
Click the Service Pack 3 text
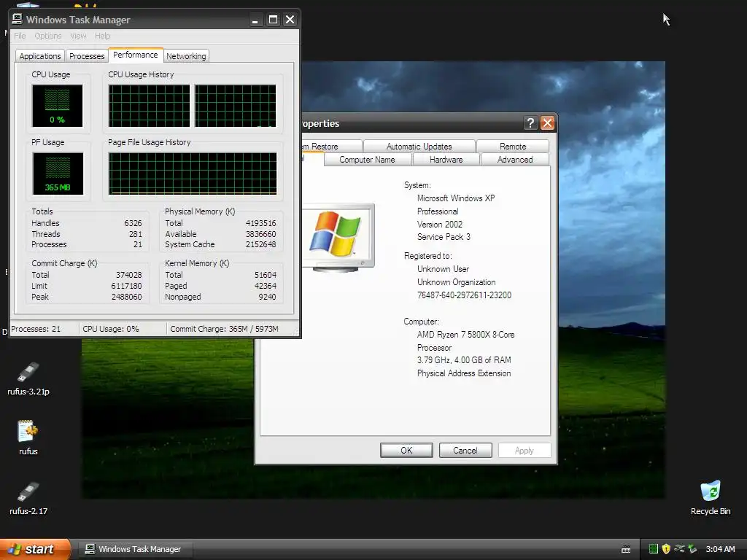[x=444, y=237]
